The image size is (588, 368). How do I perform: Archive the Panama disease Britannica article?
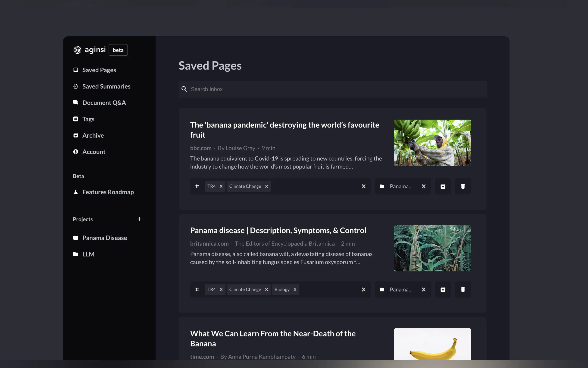coord(443,289)
